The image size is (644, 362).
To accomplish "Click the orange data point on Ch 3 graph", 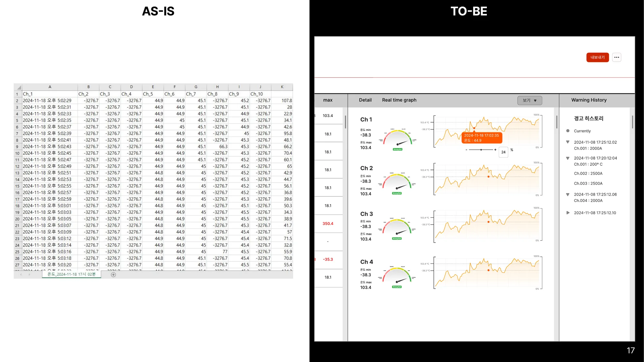I will pos(488,222).
